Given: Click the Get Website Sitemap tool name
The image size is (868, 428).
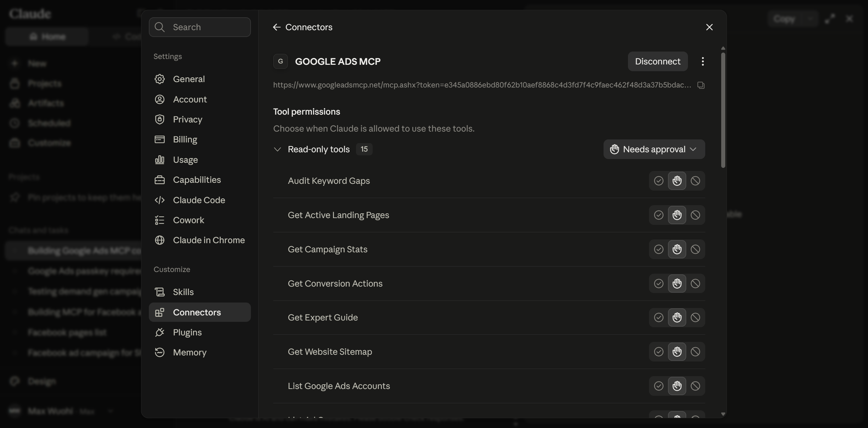Looking at the screenshot, I should tap(330, 352).
